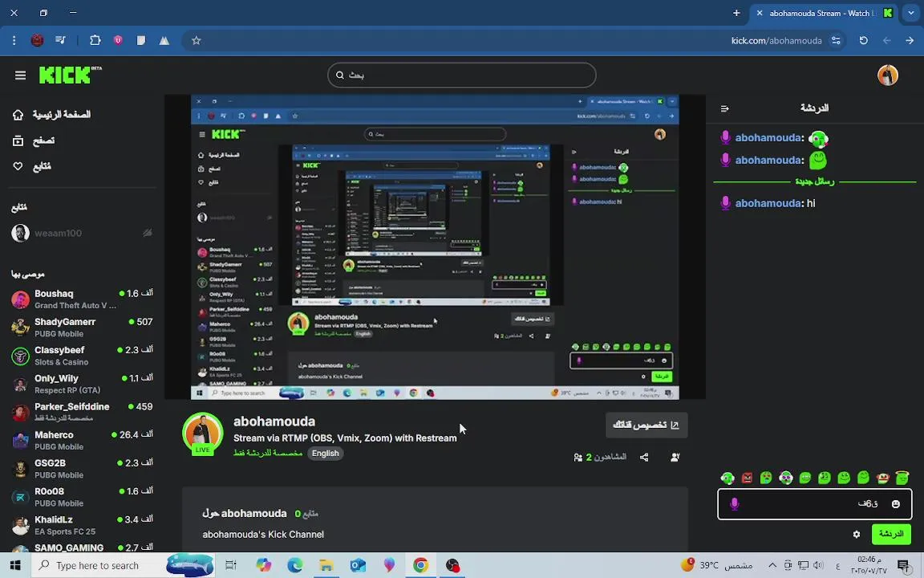Image resolution: width=924 pixels, height=578 pixels.
Task: Open chat settings gear icon
Action: point(857,535)
